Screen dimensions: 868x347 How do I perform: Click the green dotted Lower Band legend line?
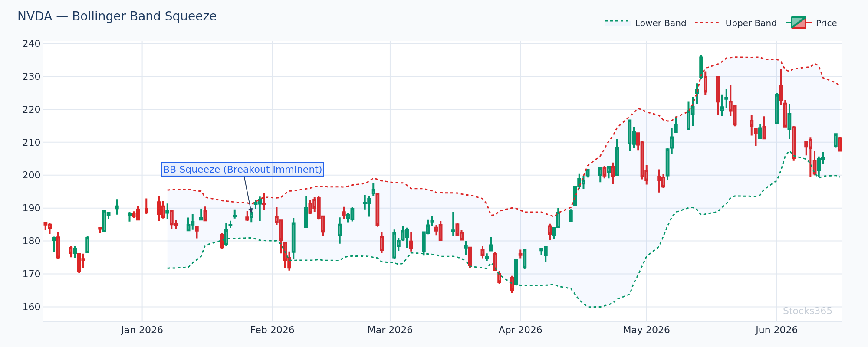tap(618, 22)
